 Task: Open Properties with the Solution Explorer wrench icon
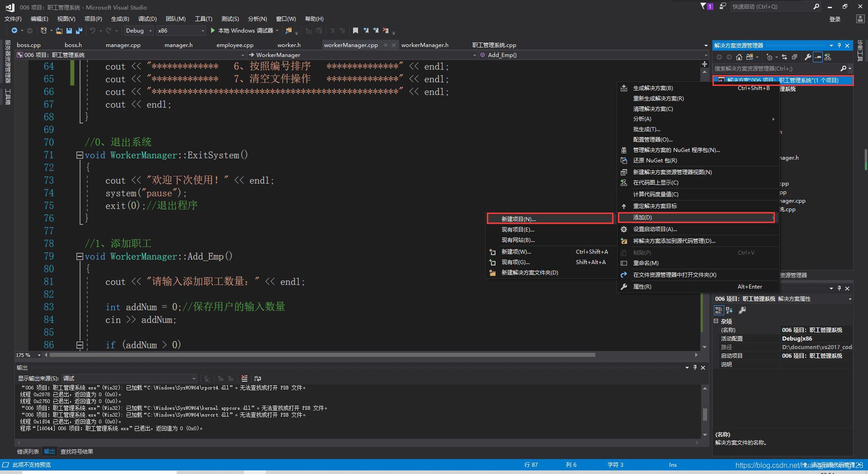(808, 57)
